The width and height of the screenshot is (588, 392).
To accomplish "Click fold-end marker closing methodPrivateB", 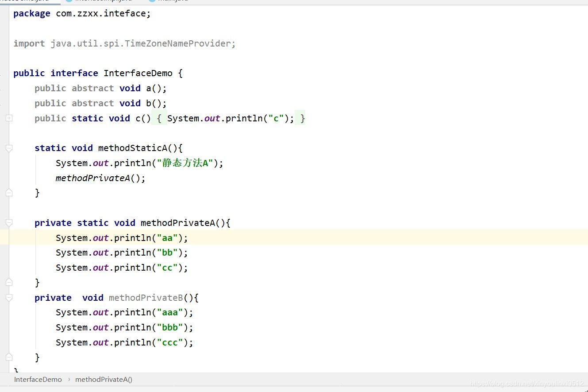I will (x=9, y=357).
